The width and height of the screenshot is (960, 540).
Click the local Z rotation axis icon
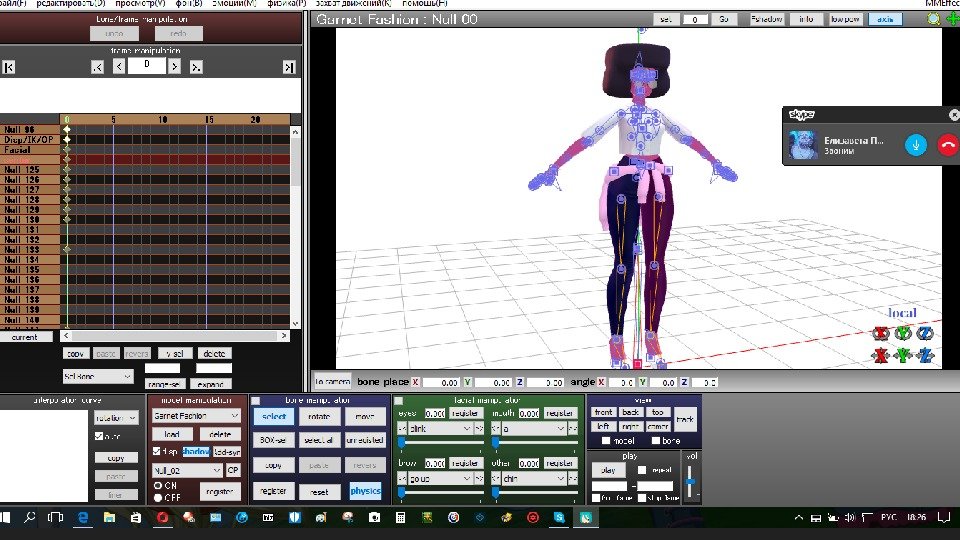[x=925, y=334]
